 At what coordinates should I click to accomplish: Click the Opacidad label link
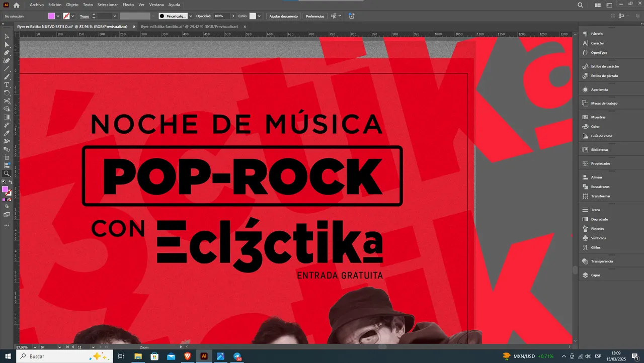pos(203,16)
